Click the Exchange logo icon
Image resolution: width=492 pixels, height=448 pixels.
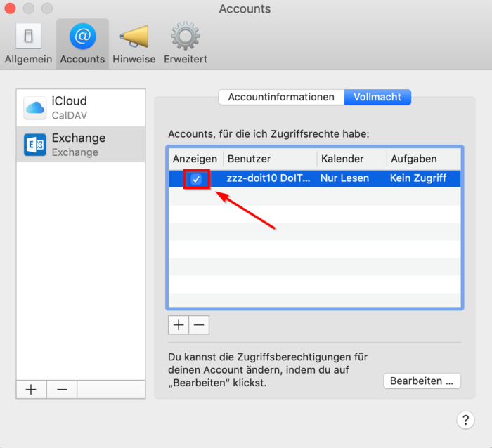(x=35, y=145)
